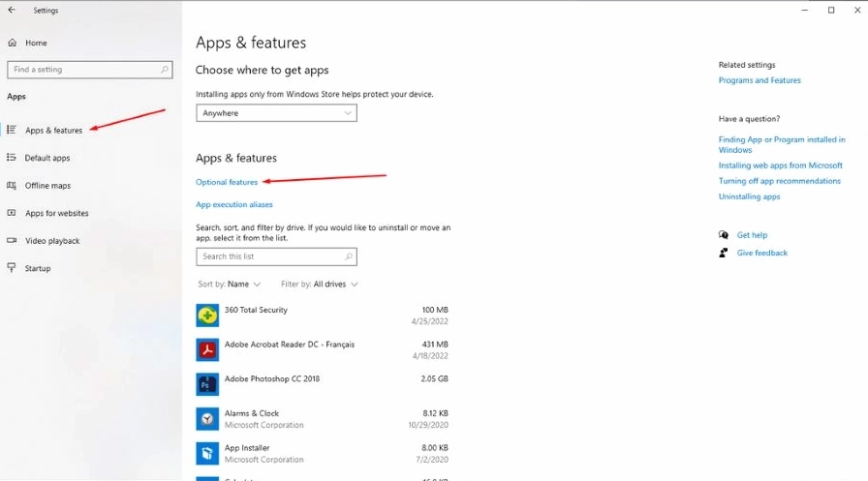This screenshot has height=481, width=868.
Task: Click the Adobe Acrobat Reader DC icon
Action: 207,349
